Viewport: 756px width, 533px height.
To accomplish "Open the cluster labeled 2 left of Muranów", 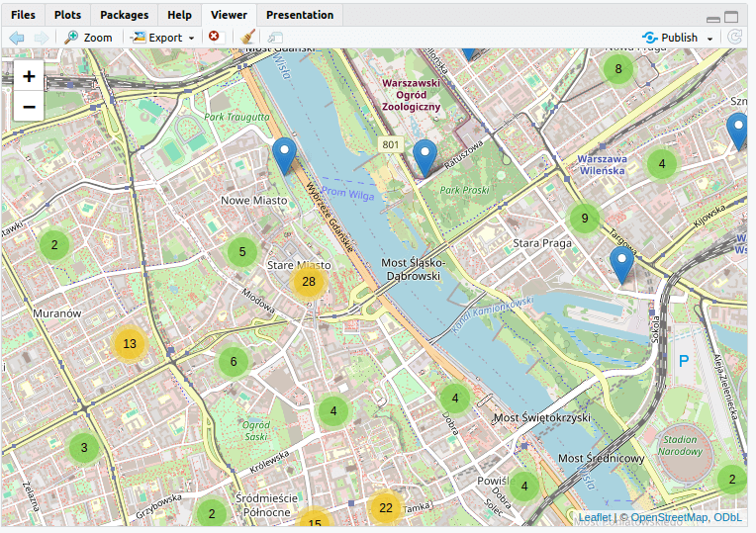I will coord(54,245).
